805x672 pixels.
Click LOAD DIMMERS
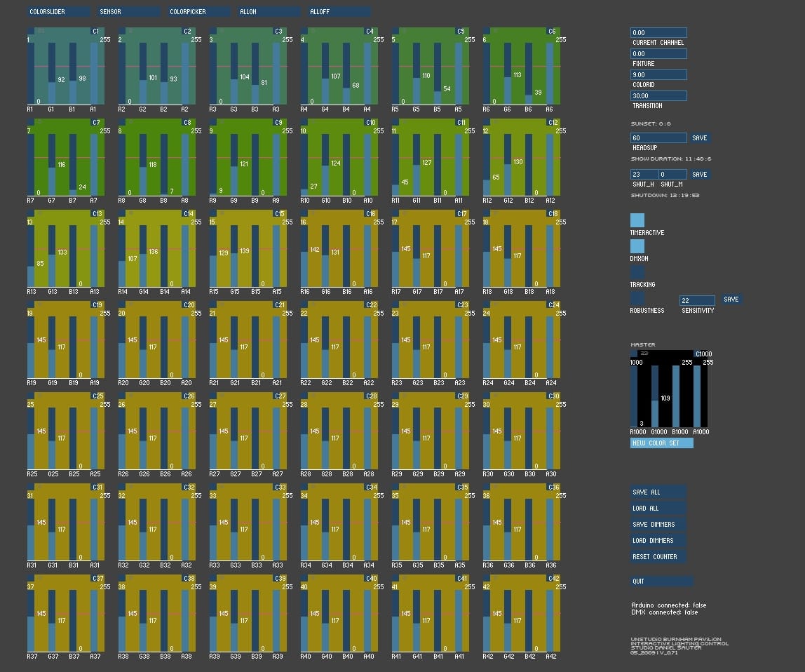[658, 541]
